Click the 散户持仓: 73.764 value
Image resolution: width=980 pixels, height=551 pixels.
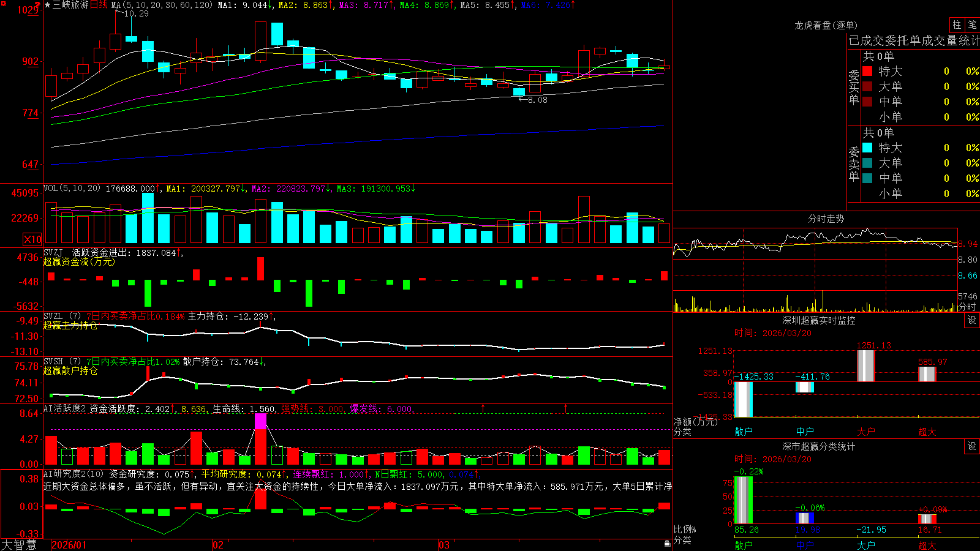point(224,362)
